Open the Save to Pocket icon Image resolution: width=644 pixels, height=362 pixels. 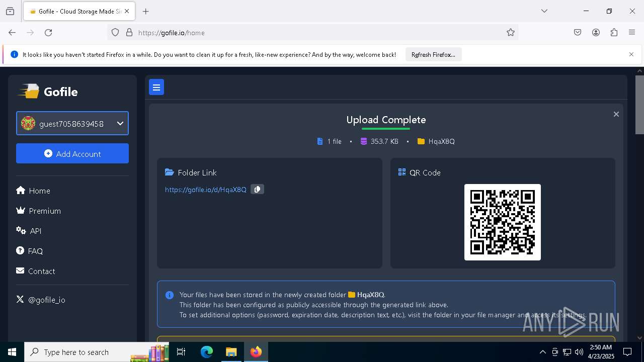coord(578,33)
